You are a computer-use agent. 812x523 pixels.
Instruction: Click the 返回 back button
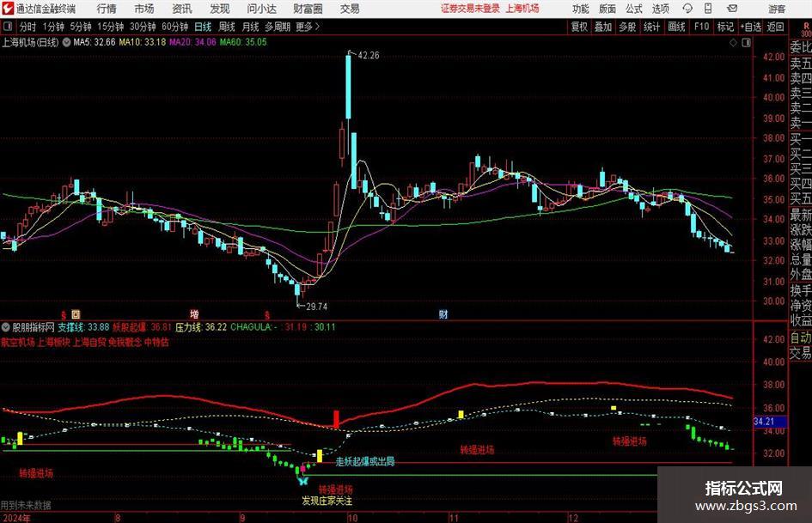pyautogui.click(x=775, y=27)
